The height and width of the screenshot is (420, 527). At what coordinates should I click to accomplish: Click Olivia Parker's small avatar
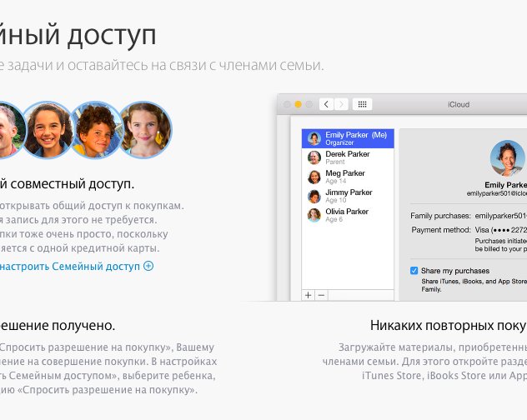[x=314, y=215]
